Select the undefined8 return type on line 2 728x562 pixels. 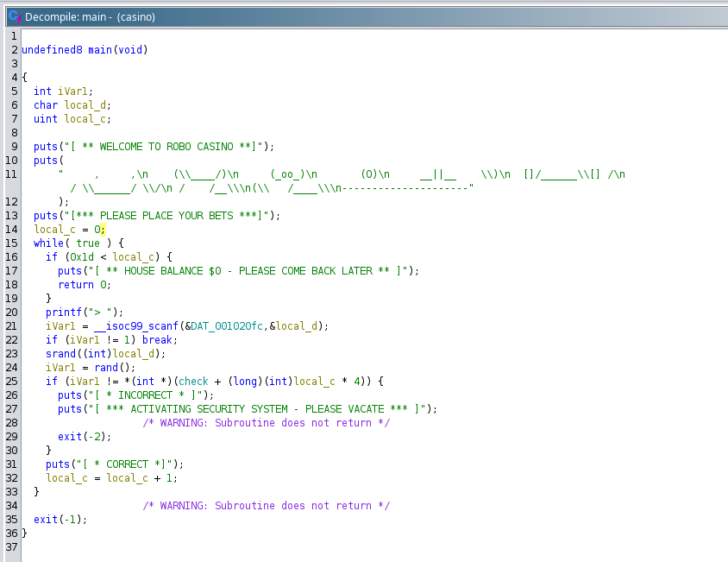[52, 49]
